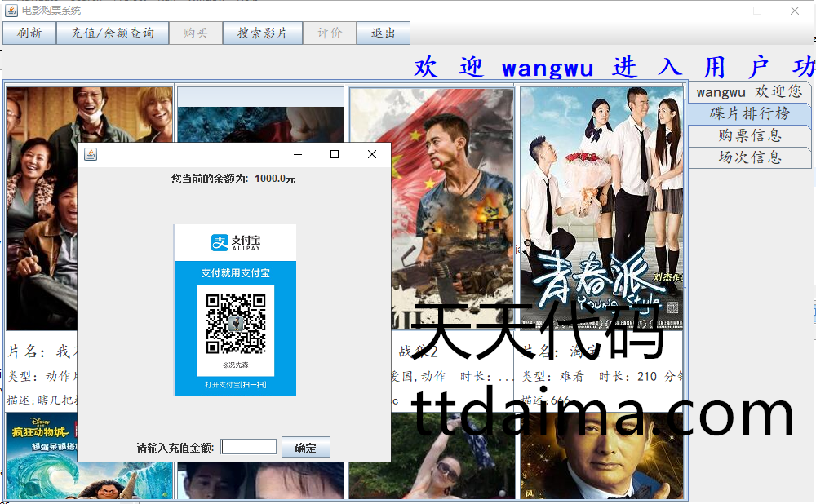Screen dimensions: 816x504
Task: Click the Java icon beside 电影购票系统 title
Action: tap(11, 11)
